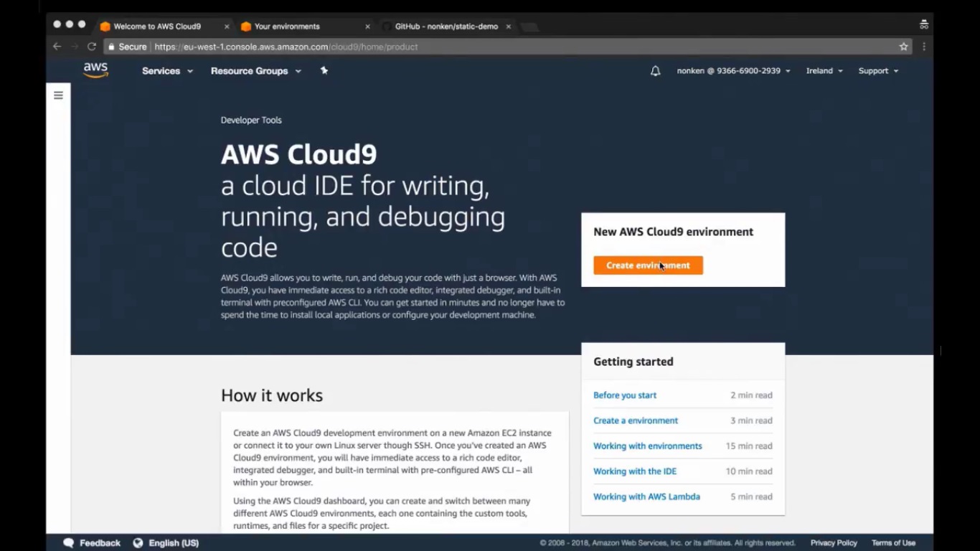Click the 2 min read label
The image size is (980, 551).
tap(752, 395)
